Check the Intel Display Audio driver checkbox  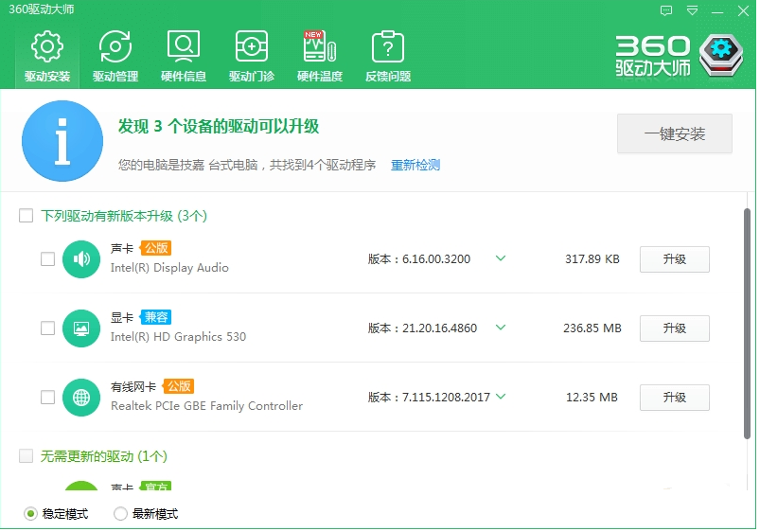[47, 259]
